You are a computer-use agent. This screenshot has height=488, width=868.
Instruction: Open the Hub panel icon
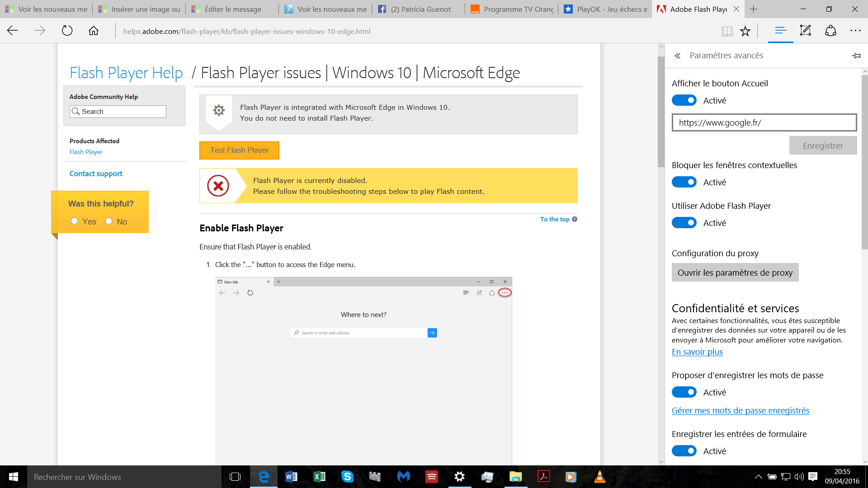[x=781, y=31]
